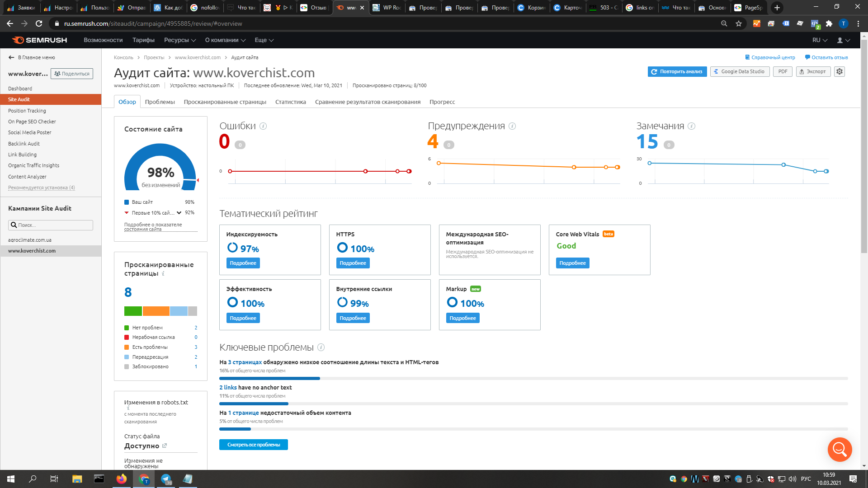Click the page vertical scrollbar
Screen dimensions: 868x488
864,146
